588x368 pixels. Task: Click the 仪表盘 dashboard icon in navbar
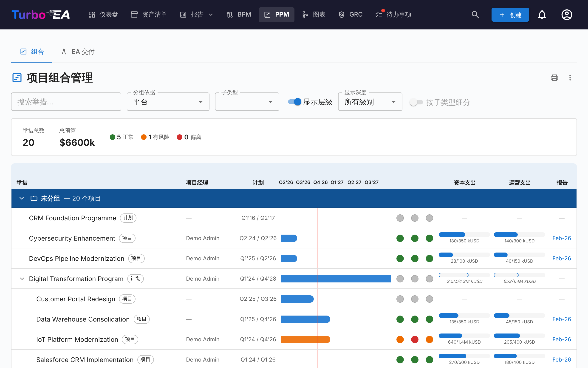tap(92, 14)
